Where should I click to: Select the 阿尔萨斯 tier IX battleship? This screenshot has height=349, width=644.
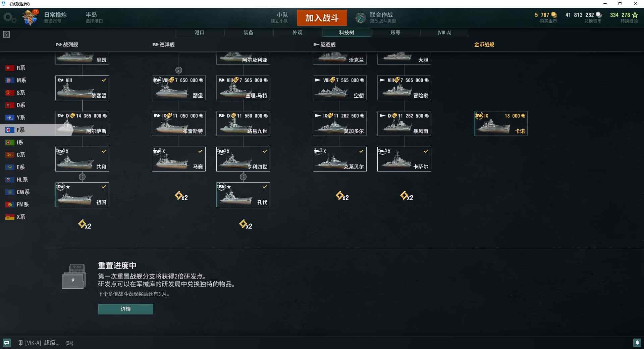tap(82, 123)
